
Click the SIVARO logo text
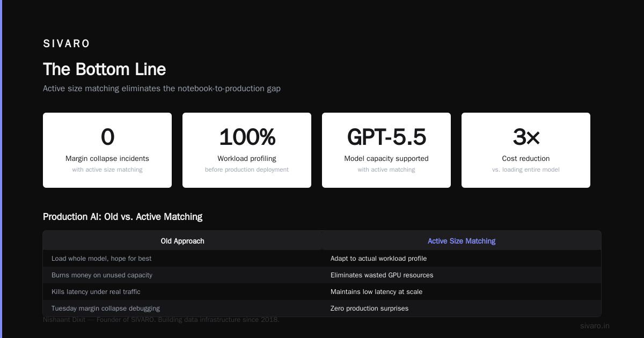[67, 43]
